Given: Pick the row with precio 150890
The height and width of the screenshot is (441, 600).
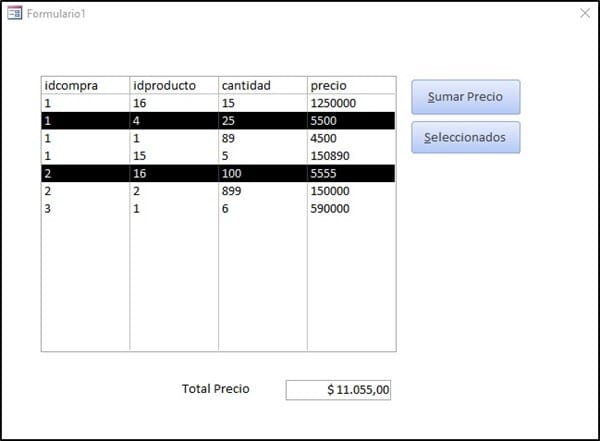Looking at the screenshot, I should coord(218,155).
